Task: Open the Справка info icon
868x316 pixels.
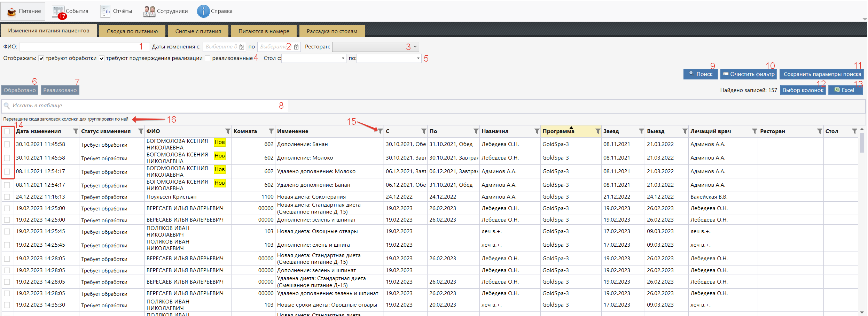Action: click(215, 11)
